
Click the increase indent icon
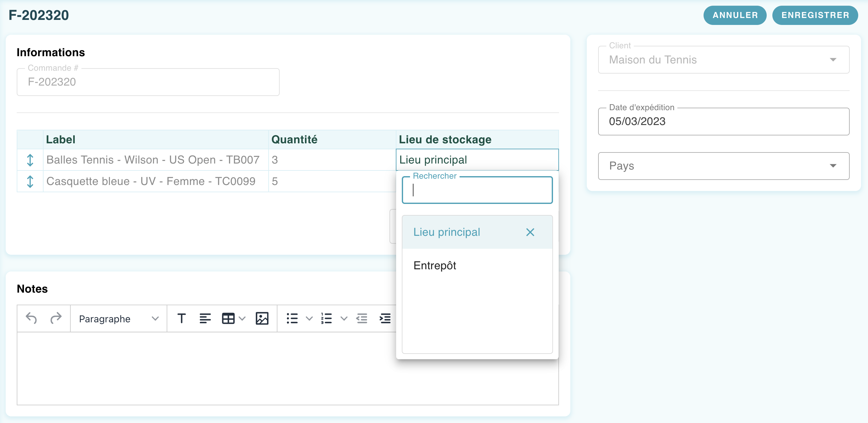coord(385,318)
